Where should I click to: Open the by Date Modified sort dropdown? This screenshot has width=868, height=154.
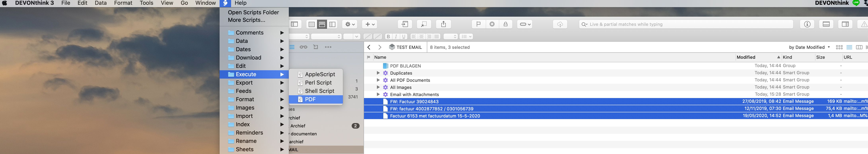[809, 47]
